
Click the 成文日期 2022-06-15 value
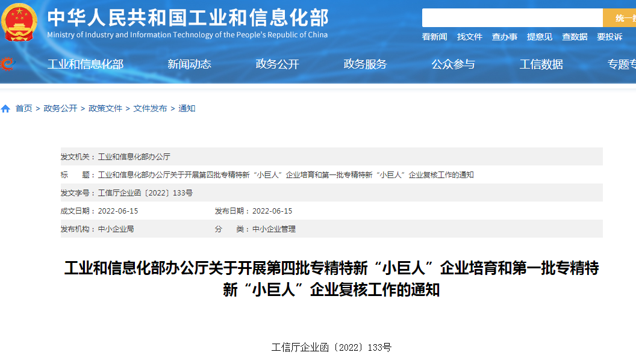(x=118, y=211)
